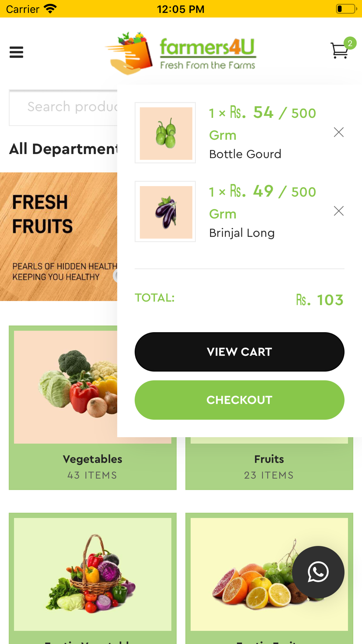The image size is (362, 644).
Task: Open Bottle Gourd product thumbnail
Action: point(165,133)
